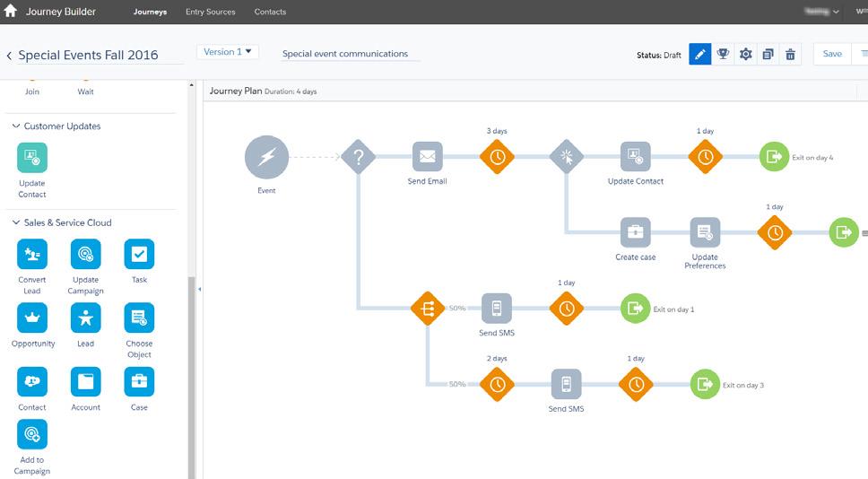
Task: Select the Contact activity icon in palette
Action: pos(32,381)
